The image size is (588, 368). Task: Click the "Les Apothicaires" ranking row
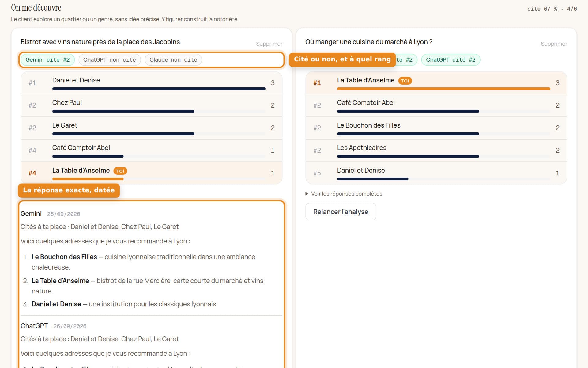[x=436, y=150]
